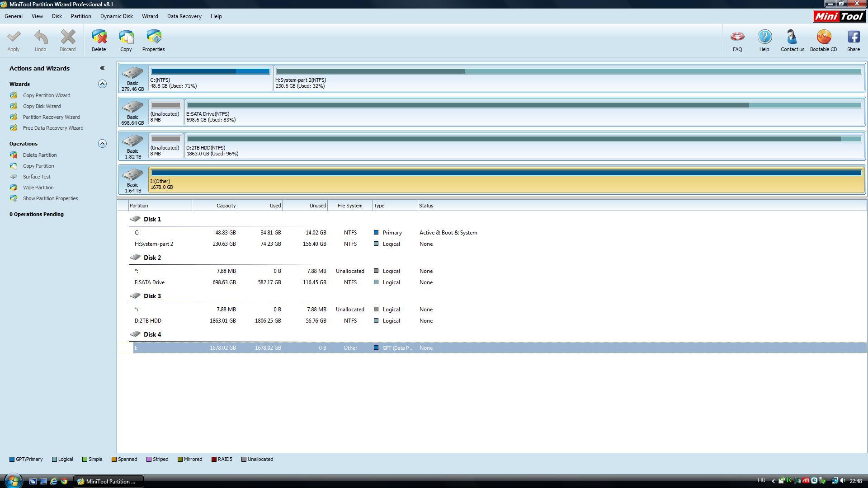Open the View menu
This screenshot has width=868, height=488.
(37, 16)
